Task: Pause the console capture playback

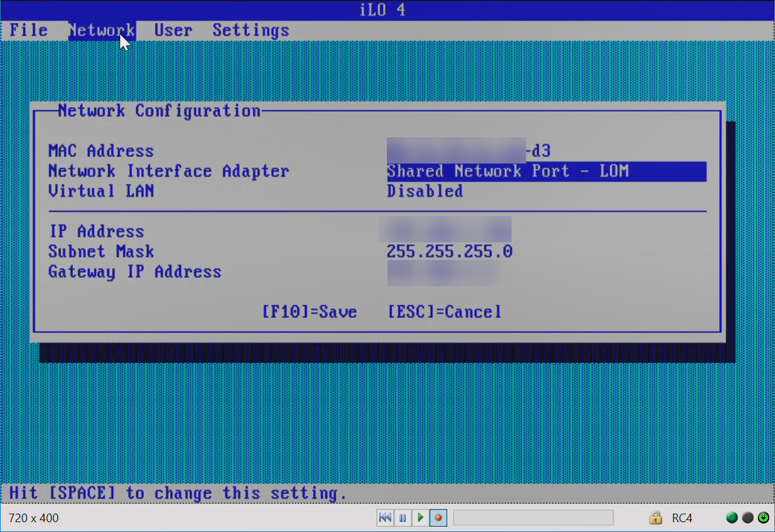Action: tap(403, 518)
